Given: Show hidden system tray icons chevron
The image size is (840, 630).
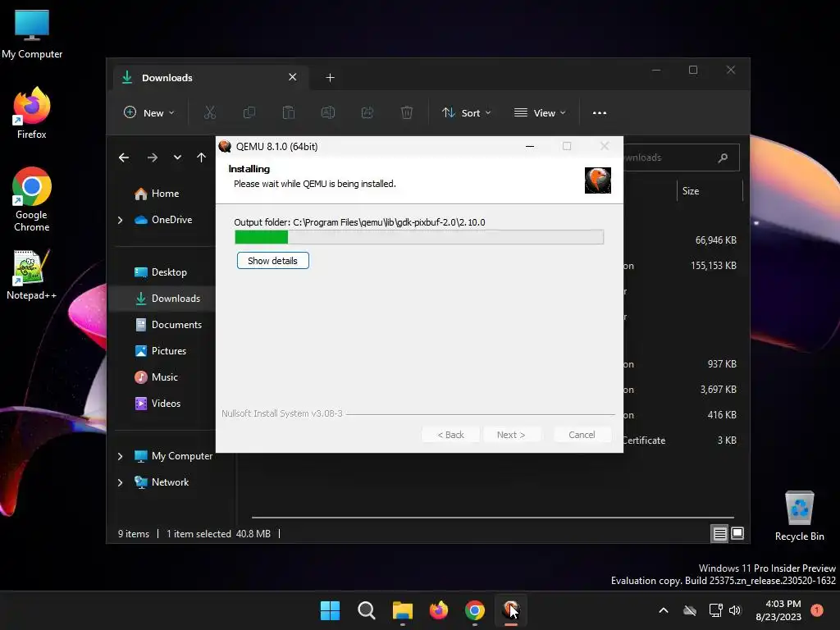Looking at the screenshot, I should pyautogui.click(x=663, y=610).
